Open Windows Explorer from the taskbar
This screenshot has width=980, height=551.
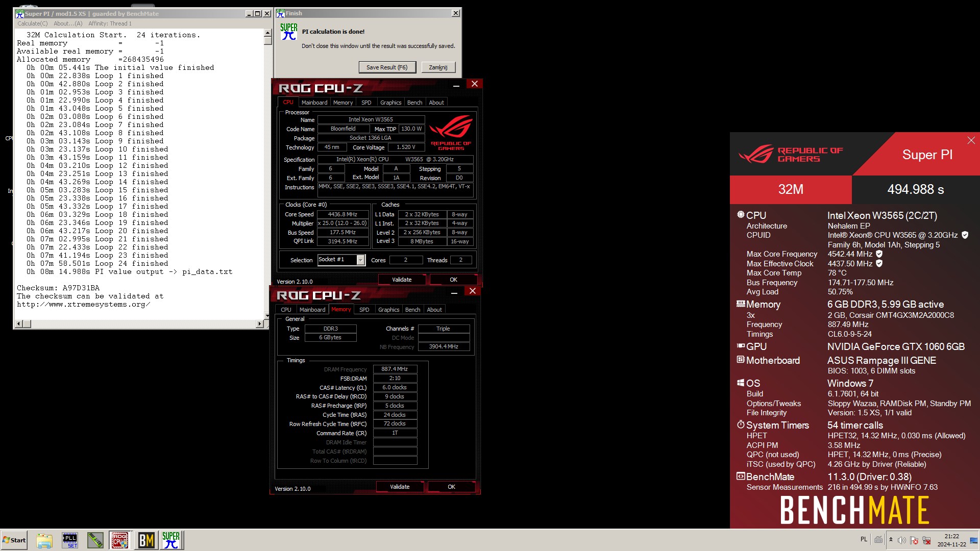[44, 540]
